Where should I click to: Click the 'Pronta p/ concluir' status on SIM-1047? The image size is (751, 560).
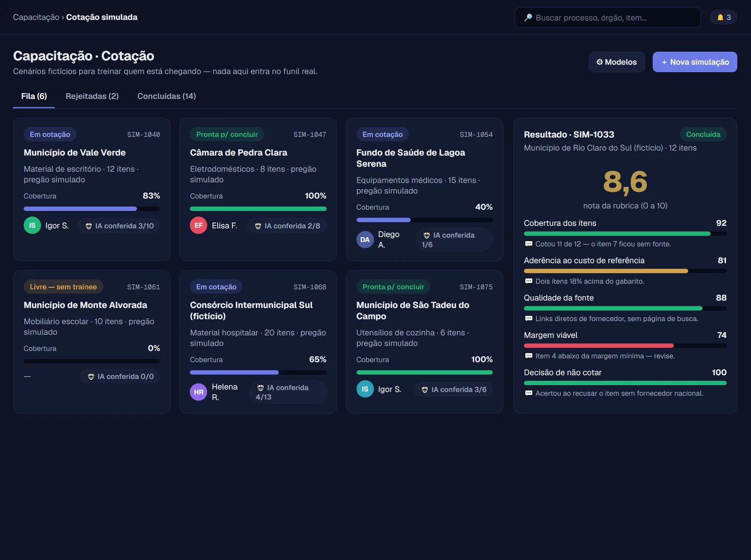click(x=227, y=134)
